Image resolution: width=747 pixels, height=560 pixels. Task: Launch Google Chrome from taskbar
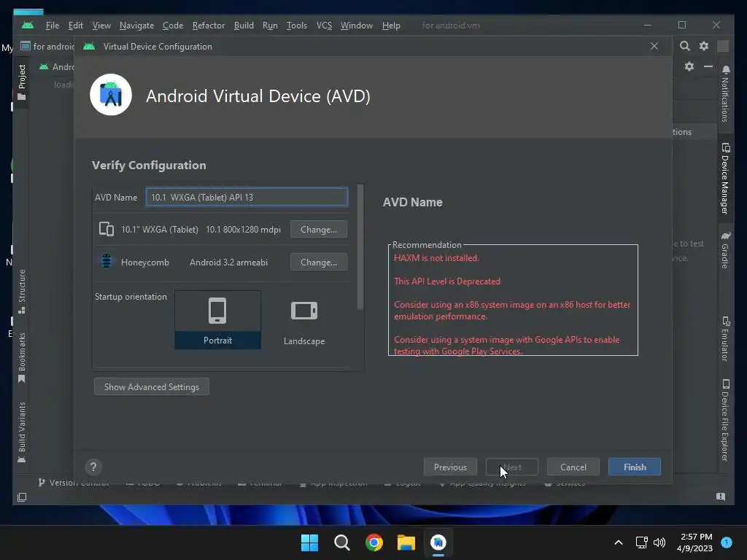tap(374, 542)
